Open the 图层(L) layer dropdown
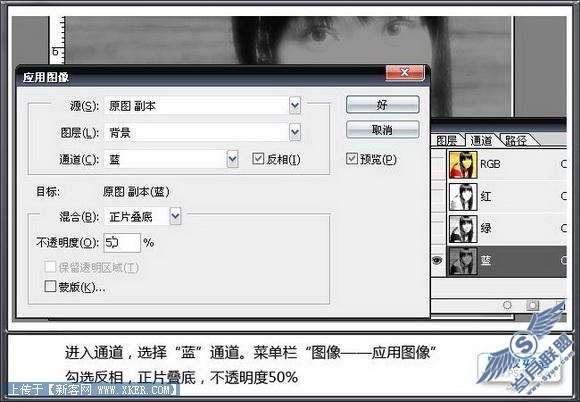580x402 pixels. coord(295,132)
